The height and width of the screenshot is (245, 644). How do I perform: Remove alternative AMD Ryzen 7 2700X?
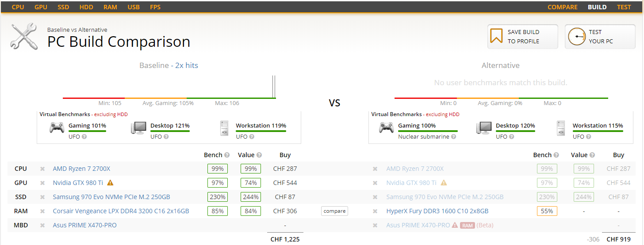(x=375, y=169)
